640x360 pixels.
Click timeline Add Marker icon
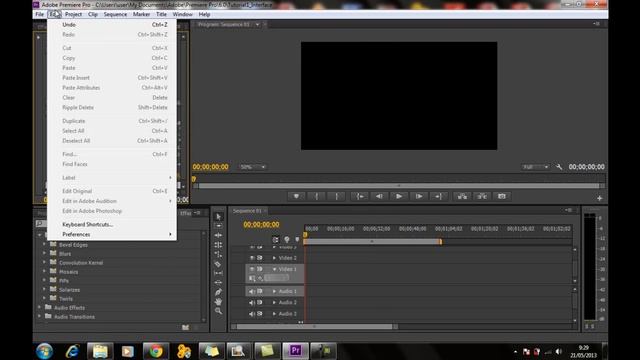click(x=297, y=240)
